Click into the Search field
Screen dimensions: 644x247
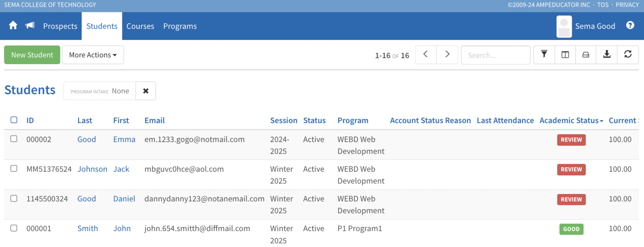click(x=495, y=55)
